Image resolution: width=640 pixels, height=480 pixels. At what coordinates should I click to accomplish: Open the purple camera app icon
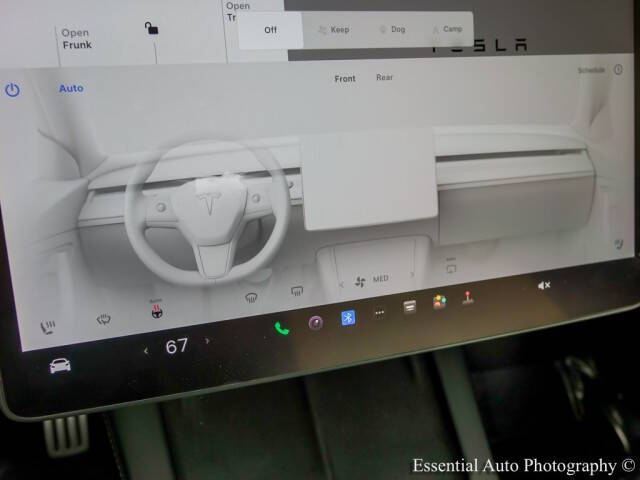(x=316, y=322)
